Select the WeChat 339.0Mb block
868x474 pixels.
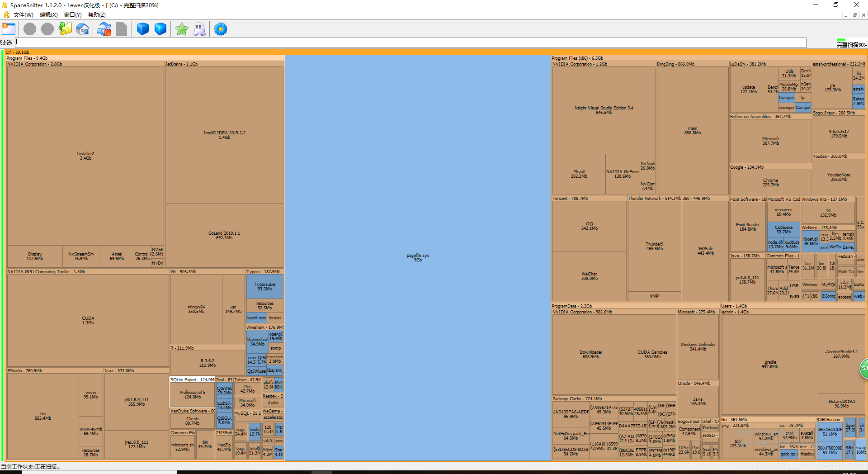click(590, 276)
